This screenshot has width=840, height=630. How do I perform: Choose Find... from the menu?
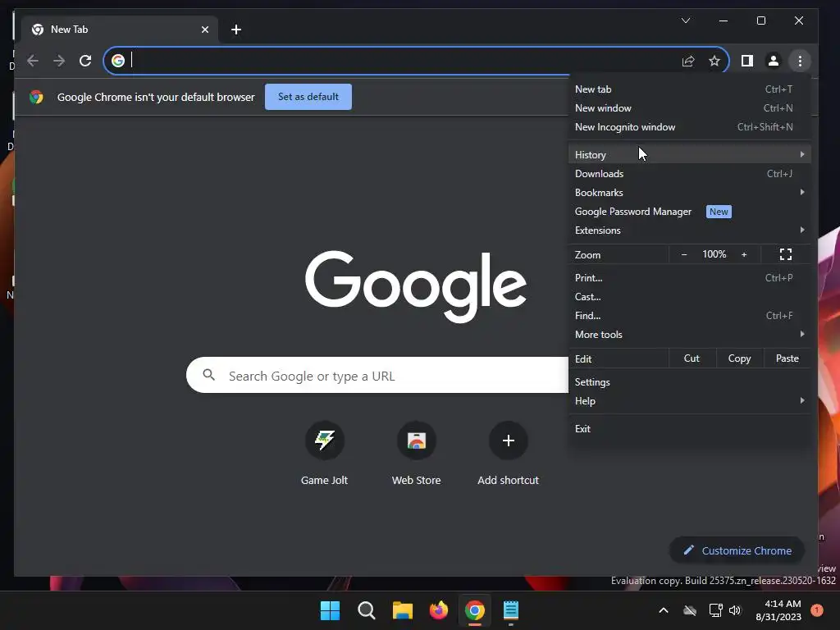click(x=690, y=316)
